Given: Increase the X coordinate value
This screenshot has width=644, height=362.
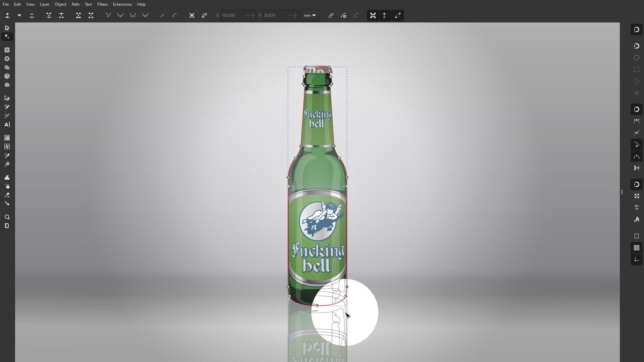Looking at the screenshot, I should tap(253, 15).
